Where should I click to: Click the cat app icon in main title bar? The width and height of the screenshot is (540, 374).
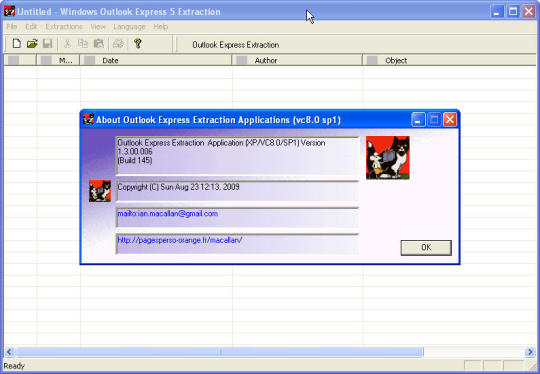coord(9,11)
